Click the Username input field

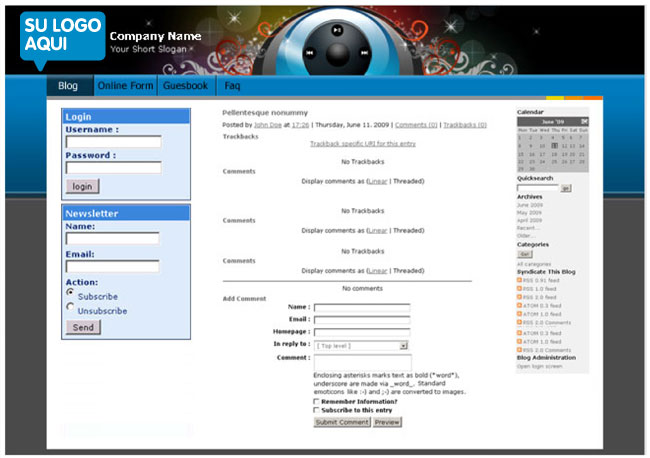[x=114, y=142]
